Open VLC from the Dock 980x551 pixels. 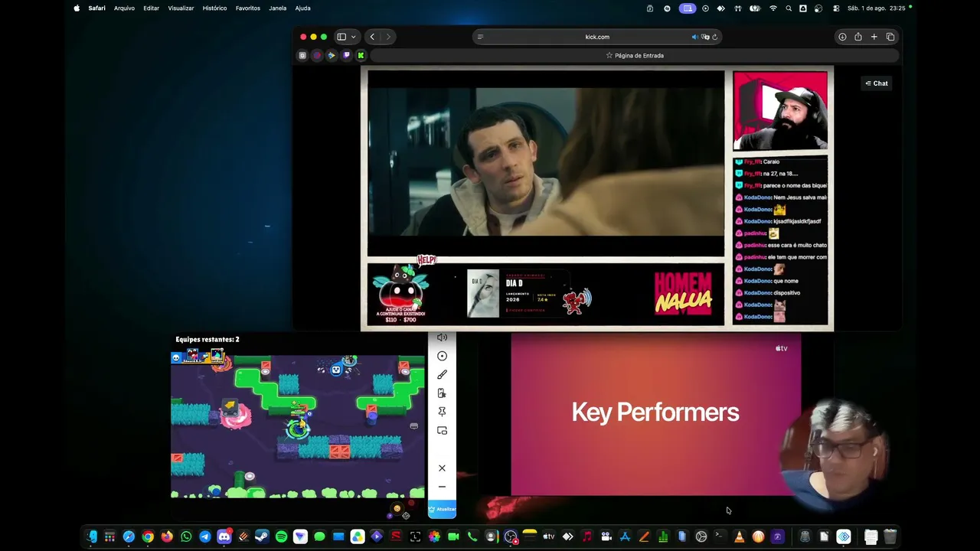click(739, 536)
